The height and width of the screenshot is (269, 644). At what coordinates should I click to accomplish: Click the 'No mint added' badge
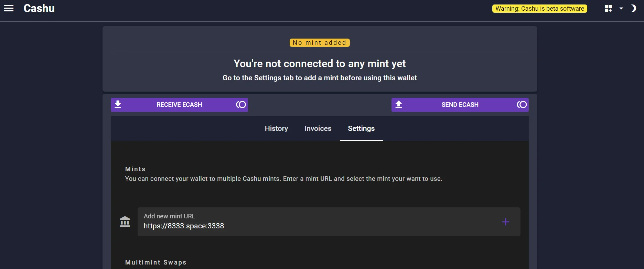coord(320,43)
